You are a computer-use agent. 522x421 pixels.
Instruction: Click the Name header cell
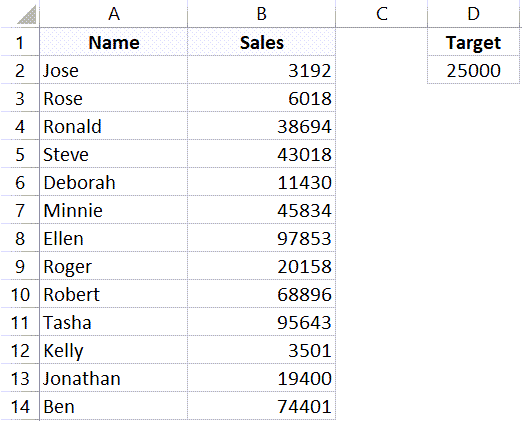[x=114, y=42]
